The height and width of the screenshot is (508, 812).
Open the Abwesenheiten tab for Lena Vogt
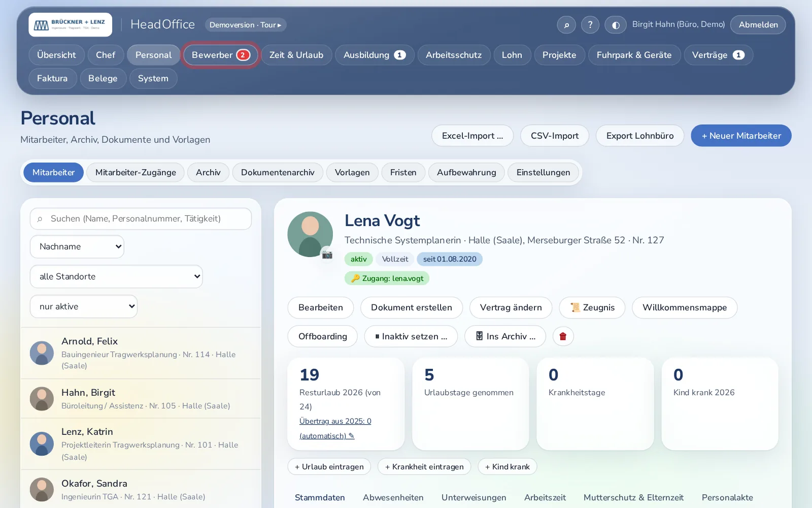tap(393, 498)
